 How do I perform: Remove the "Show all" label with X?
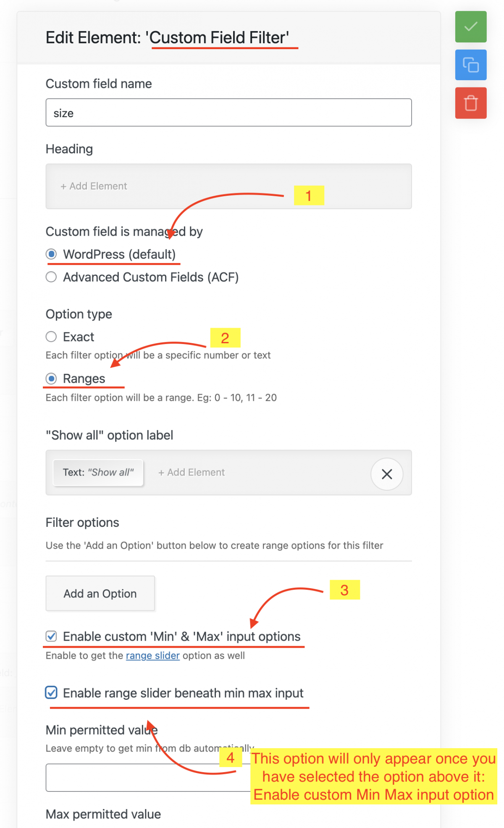[386, 474]
